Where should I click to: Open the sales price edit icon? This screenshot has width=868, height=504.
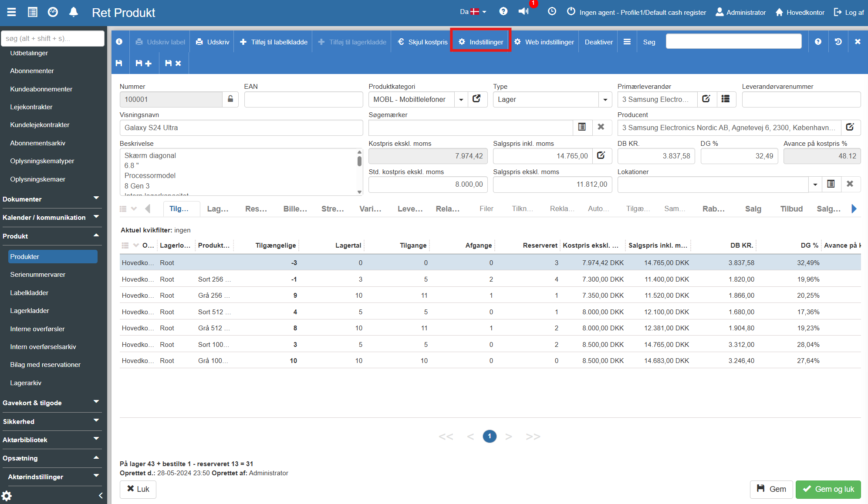click(x=601, y=156)
